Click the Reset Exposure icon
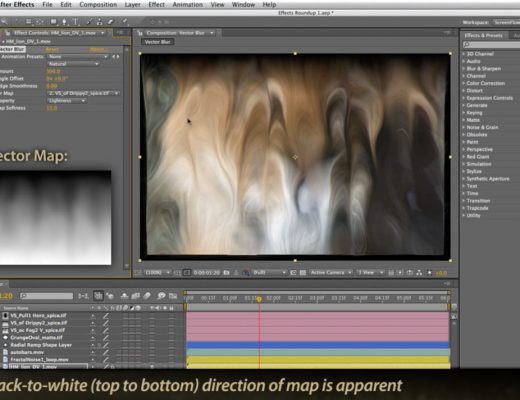The width and height of the screenshot is (520, 400). click(x=430, y=273)
